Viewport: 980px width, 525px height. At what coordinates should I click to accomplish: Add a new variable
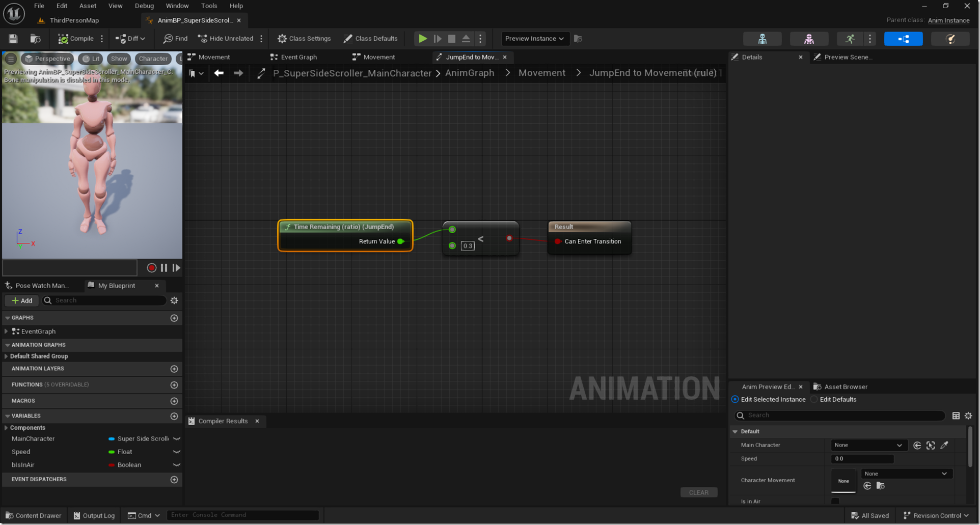click(174, 416)
